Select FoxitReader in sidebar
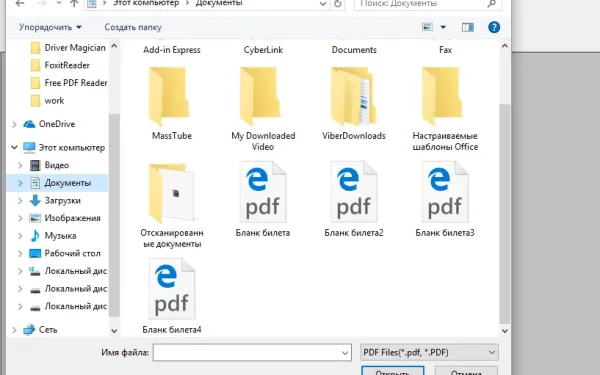Image resolution: width=600 pixels, height=375 pixels. (x=60, y=65)
